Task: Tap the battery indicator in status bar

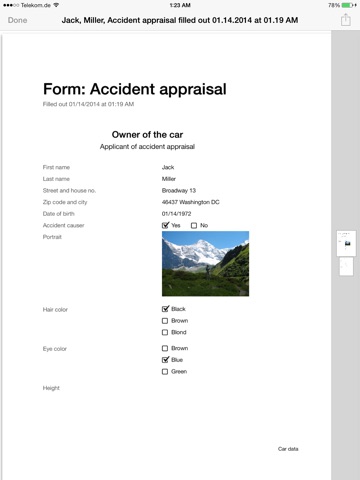Action: [x=348, y=5]
